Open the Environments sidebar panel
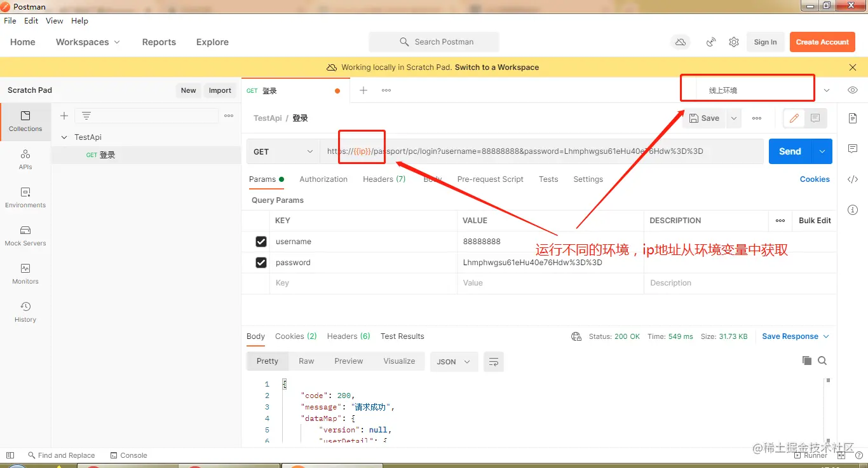The image size is (868, 468). 25,197
